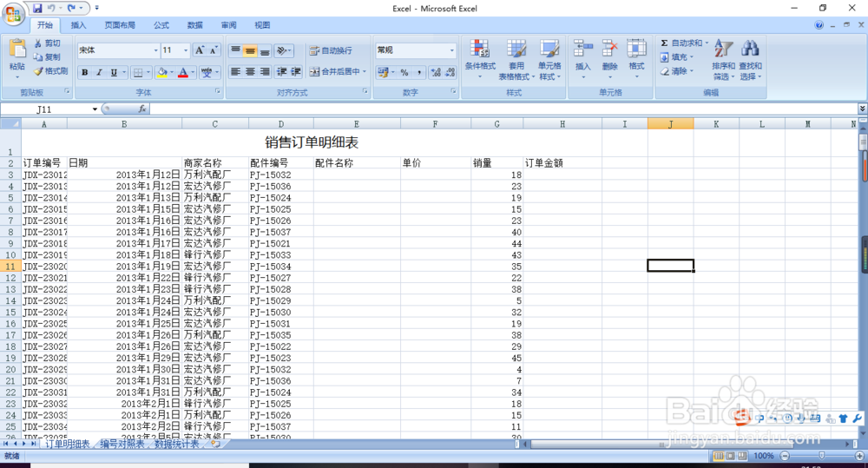Screen dimensions: 868x468
Task: Decrease the font size
Action: coord(214,50)
